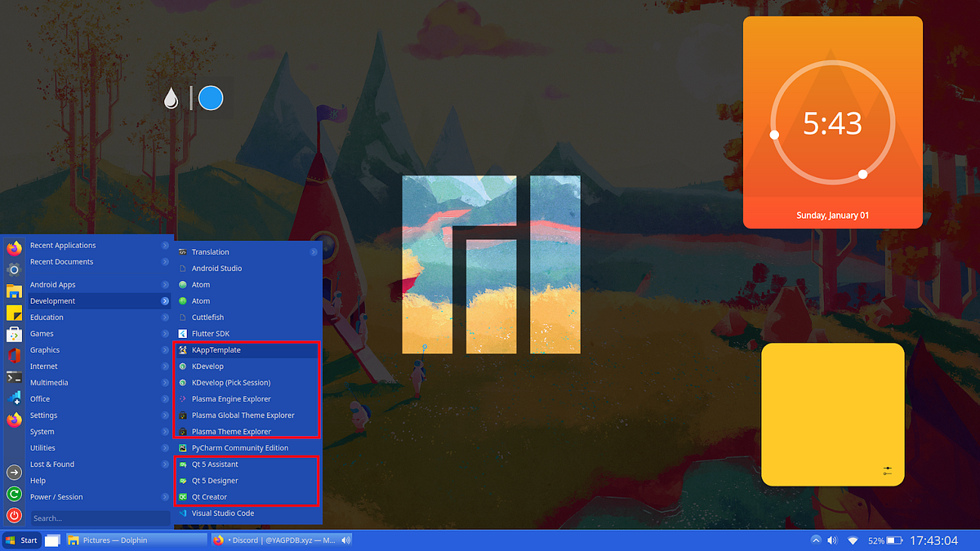Expand the Graphics category submenu
980x551 pixels.
[45, 349]
